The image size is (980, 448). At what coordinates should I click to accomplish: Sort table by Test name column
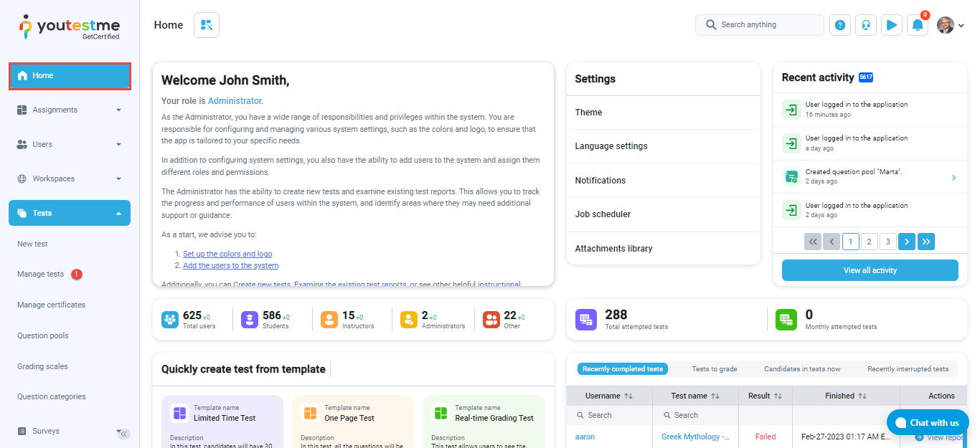pos(715,396)
